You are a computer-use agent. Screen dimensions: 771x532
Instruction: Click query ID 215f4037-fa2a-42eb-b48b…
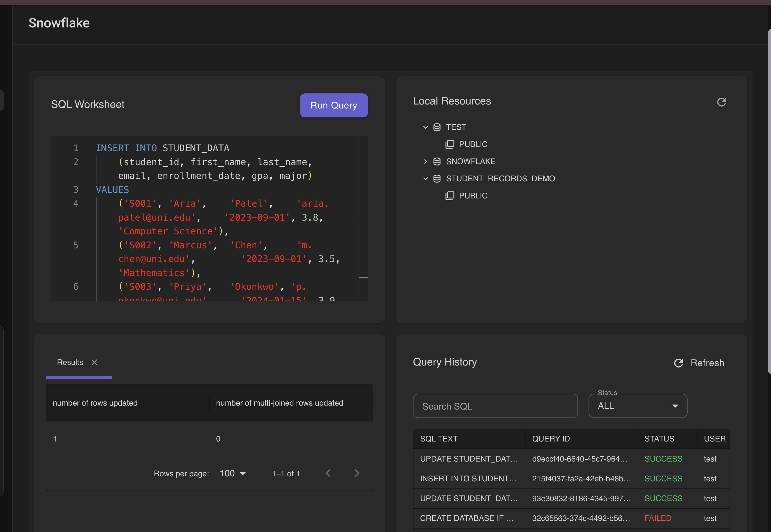pos(581,479)
